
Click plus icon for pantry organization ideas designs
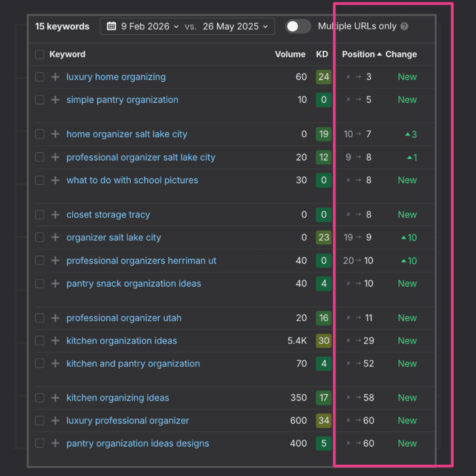[55, 443]
